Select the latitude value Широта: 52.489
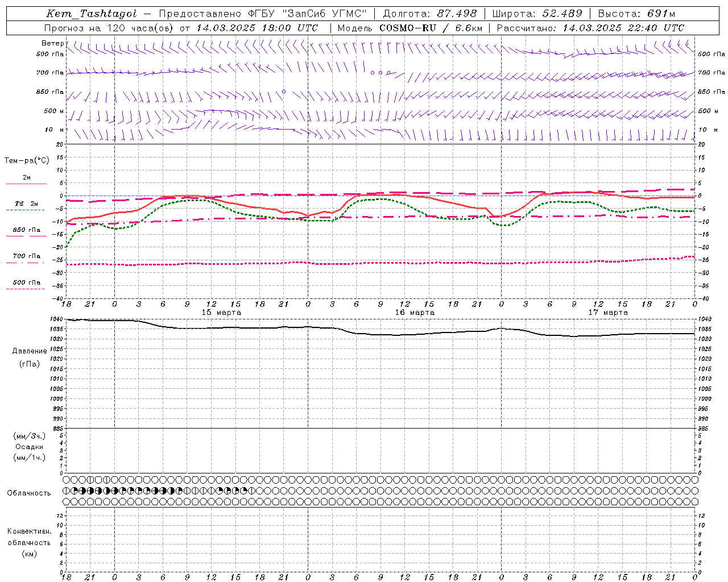The image size is (728, 582). [x=537, y=14]
